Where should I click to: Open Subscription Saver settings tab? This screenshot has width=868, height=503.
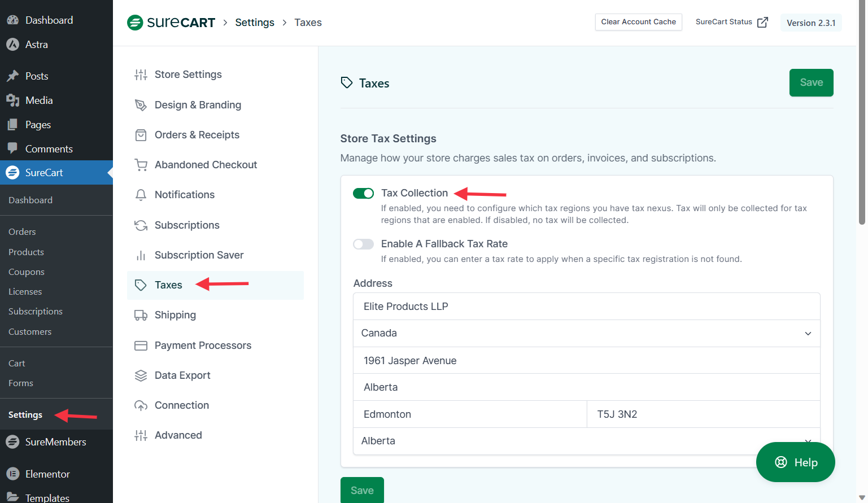tap(199, 255)
